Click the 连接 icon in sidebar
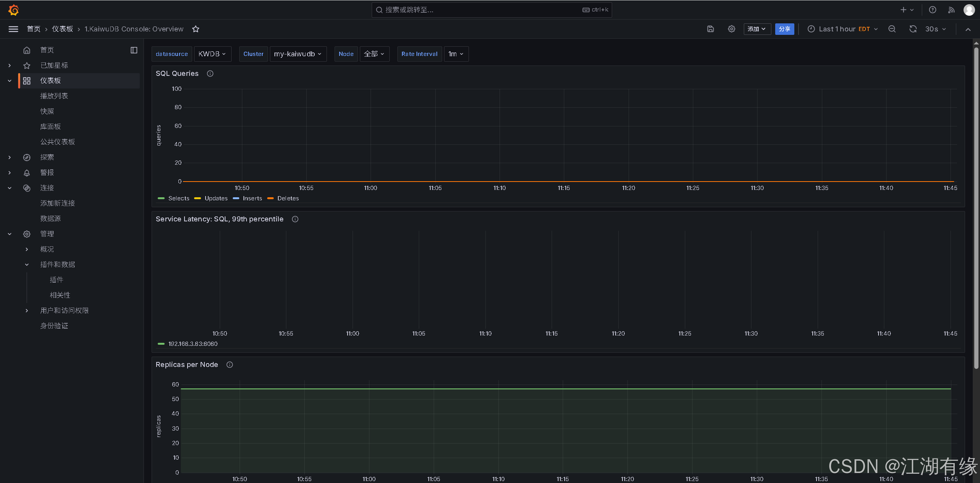 click(x=27, y=188)
